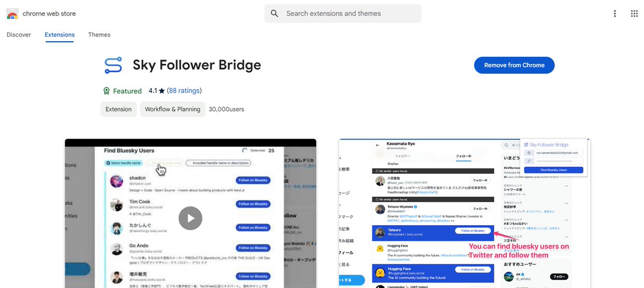
Task: Click the search magnifier icon
Action: tap(275, 13)
